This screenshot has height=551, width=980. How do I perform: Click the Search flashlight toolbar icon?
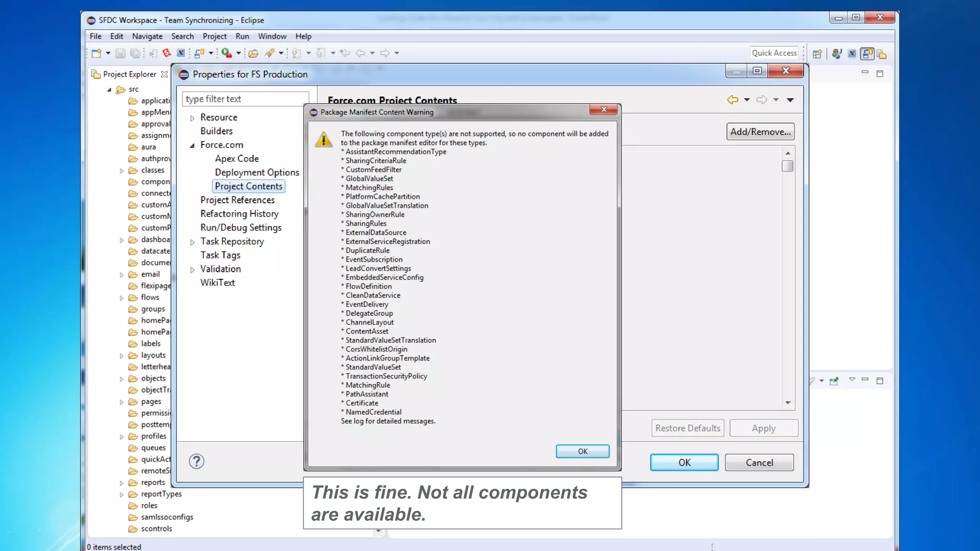click(269, 53)
